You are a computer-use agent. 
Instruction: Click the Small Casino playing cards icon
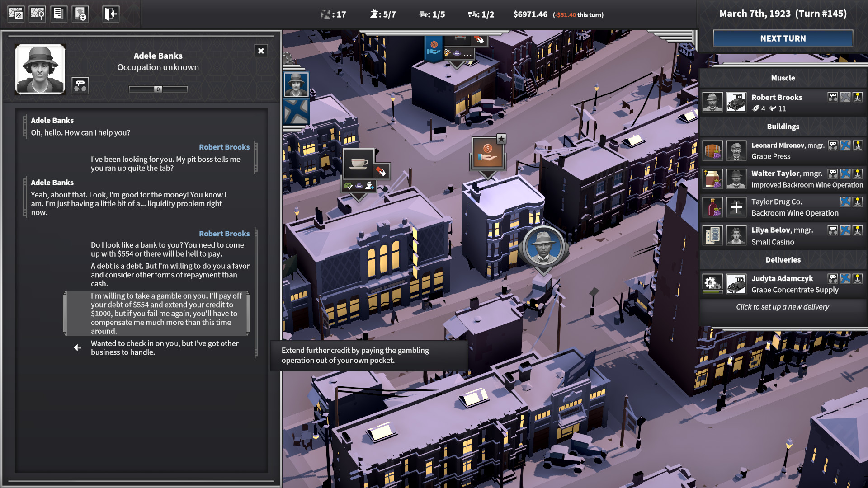click(712, 235)
